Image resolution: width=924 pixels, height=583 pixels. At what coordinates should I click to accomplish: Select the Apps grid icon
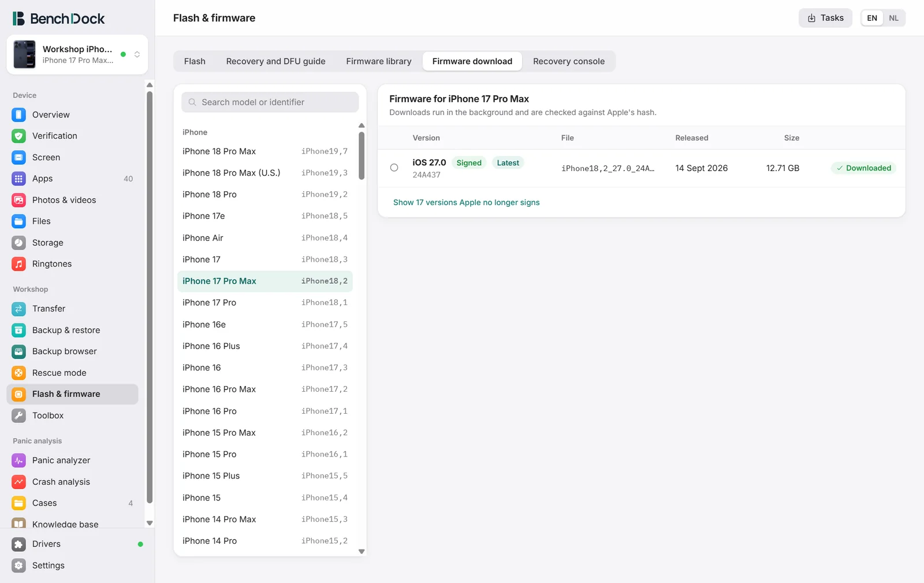tap(19, 179)
